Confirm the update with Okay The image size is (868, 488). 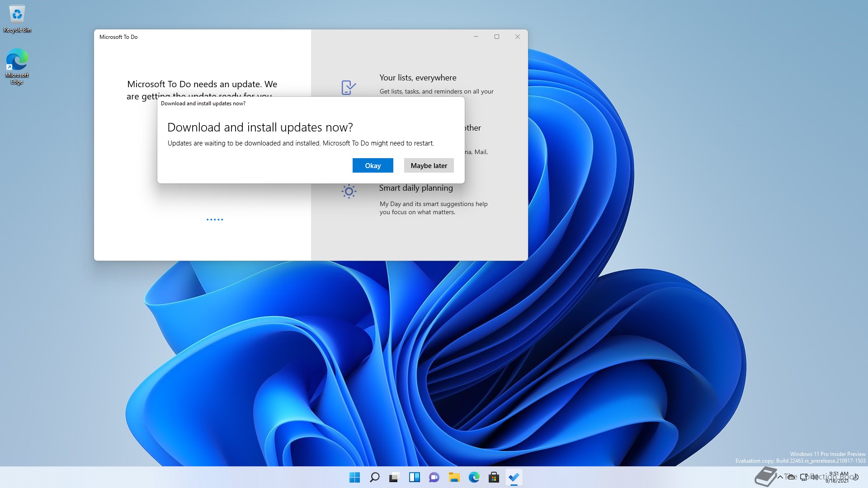click(373, 165)
